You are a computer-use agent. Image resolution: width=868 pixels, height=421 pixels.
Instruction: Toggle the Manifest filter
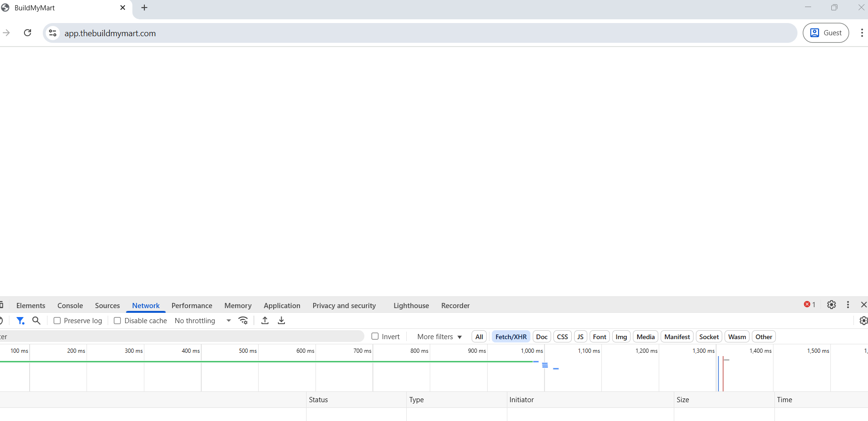click(677, 337)
